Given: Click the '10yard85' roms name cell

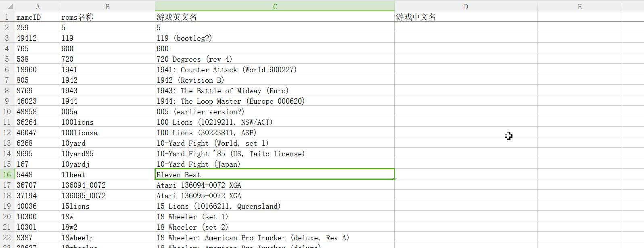Looking at the screenshot, I should 107,153.
